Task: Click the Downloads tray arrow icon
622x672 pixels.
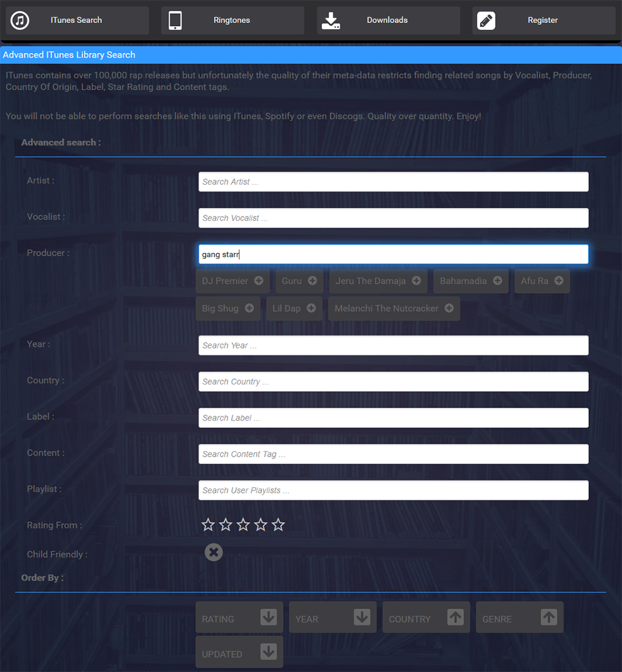Action: 331,20
